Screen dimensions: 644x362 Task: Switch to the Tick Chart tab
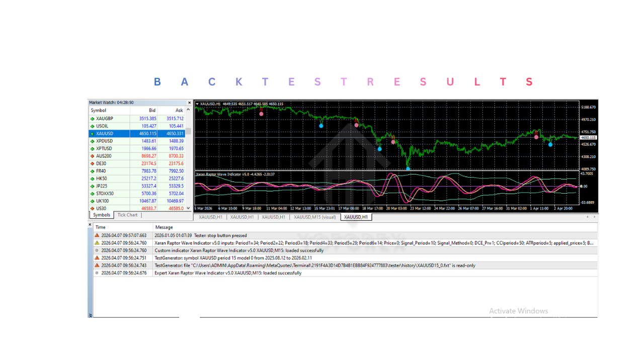click(x=127, y=215)
